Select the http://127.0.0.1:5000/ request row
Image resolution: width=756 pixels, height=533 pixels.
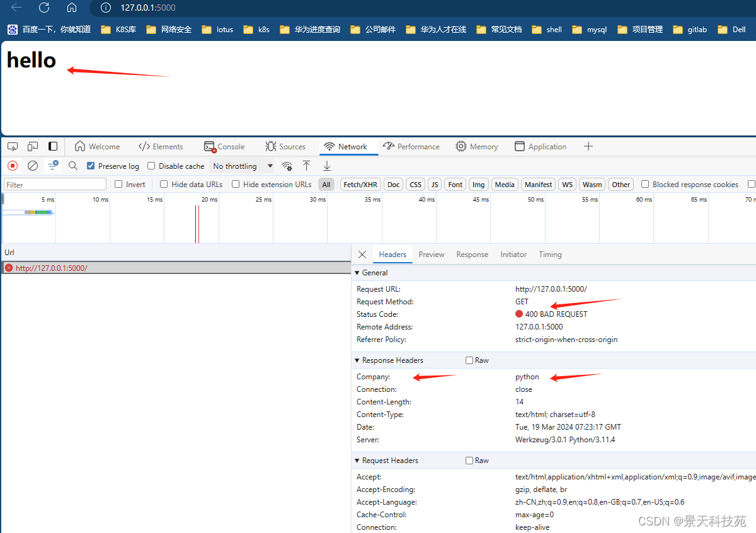176,268
